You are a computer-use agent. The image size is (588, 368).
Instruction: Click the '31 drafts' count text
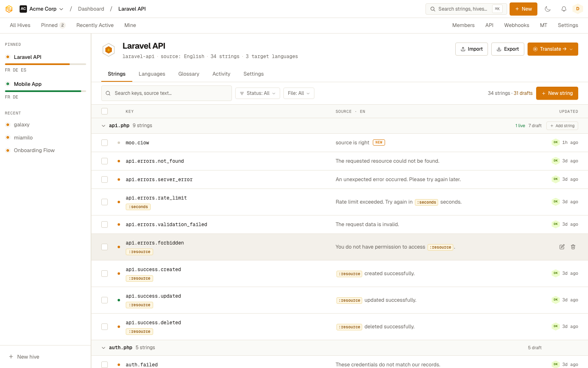523,93
